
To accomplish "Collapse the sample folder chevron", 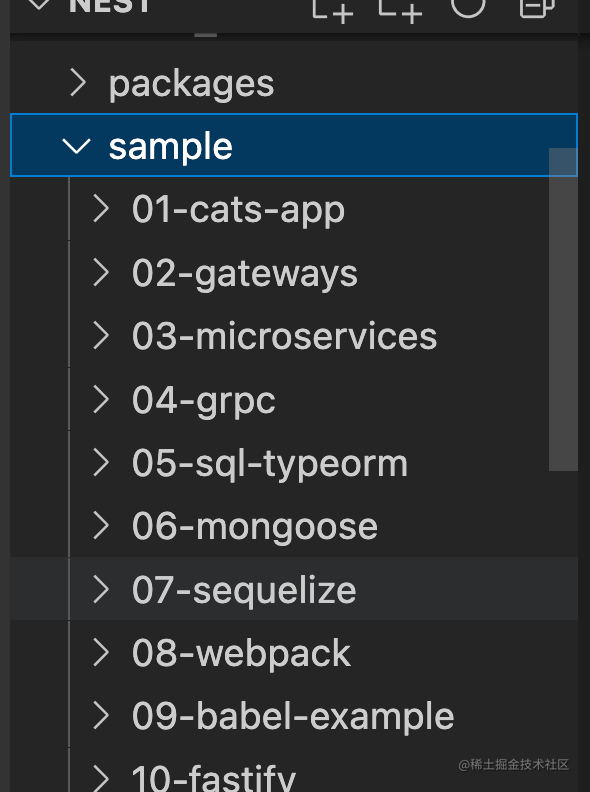I will [x=76, y=146].
